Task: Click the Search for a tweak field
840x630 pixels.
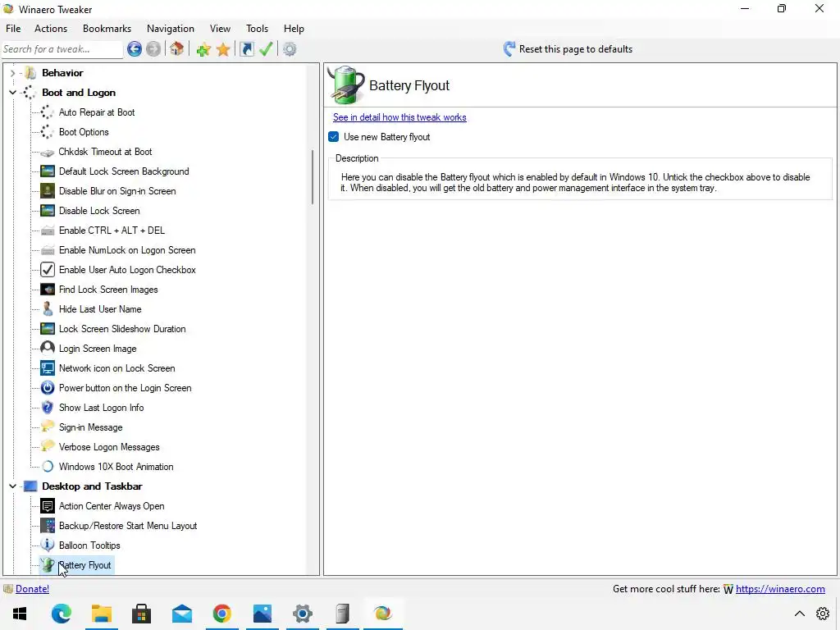Action: point(62,49)
